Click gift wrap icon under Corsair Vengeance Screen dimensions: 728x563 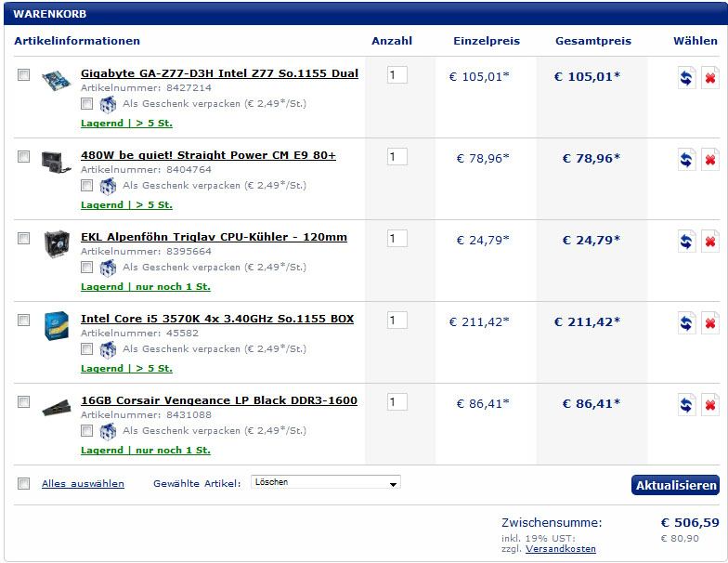tap(108, 431)
